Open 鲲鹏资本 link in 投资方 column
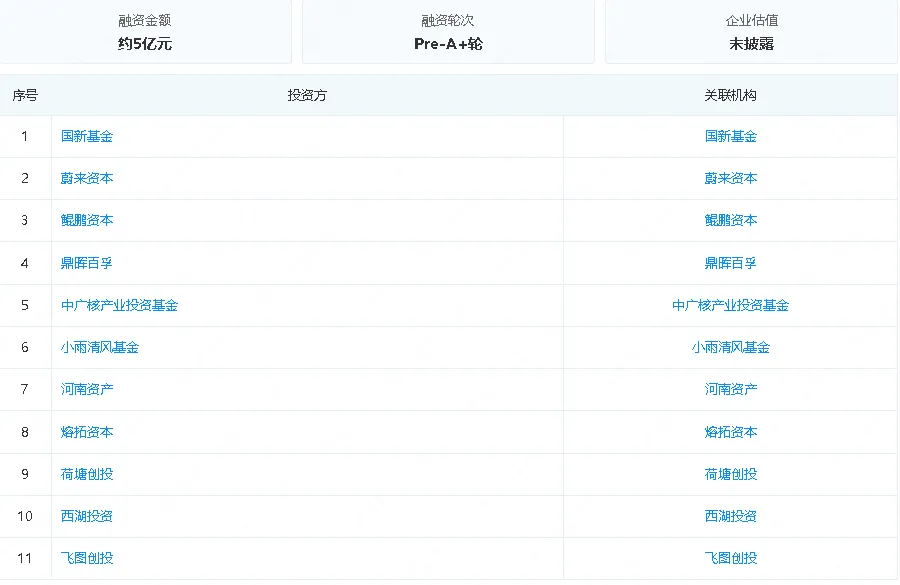The image size is (900, 585). coord(87,220)
